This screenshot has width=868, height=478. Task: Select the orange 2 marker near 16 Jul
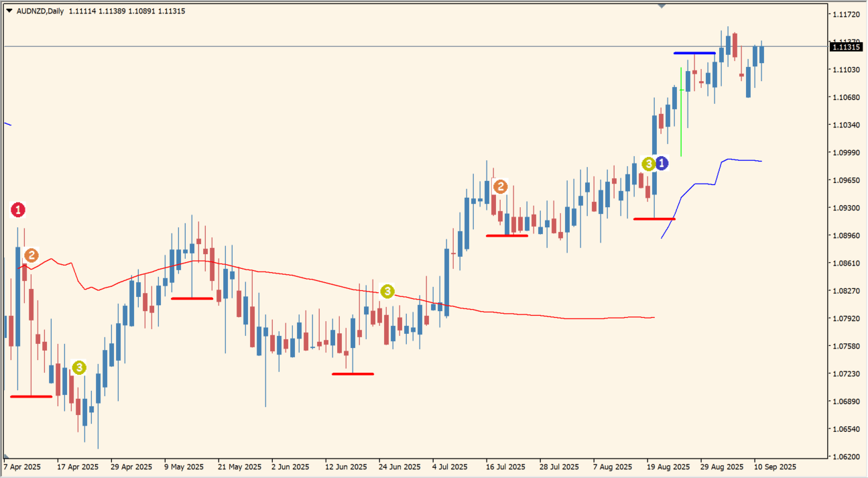tap(500, 186)
